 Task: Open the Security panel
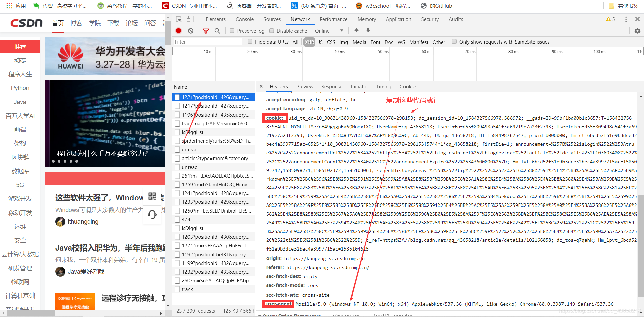click(430, 19)
